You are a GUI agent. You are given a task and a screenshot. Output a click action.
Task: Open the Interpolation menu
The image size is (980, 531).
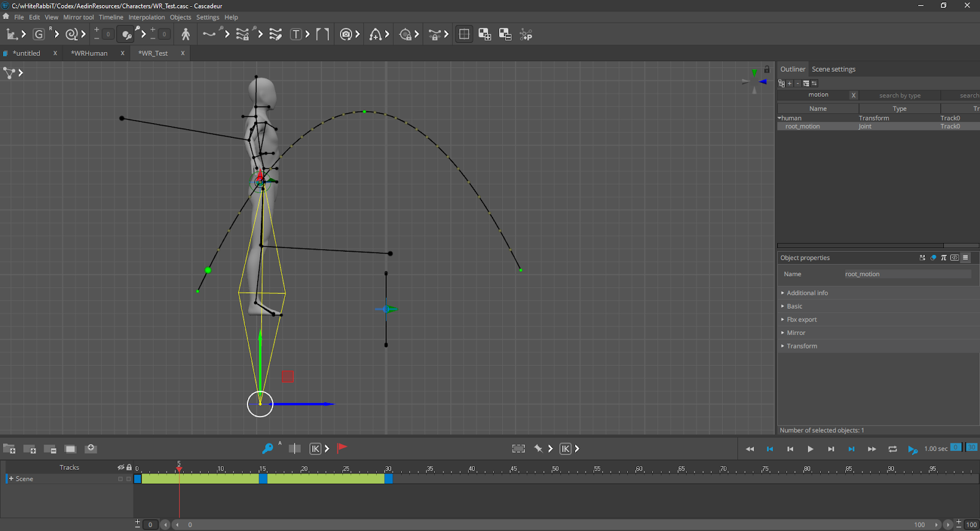coord(146,17)
